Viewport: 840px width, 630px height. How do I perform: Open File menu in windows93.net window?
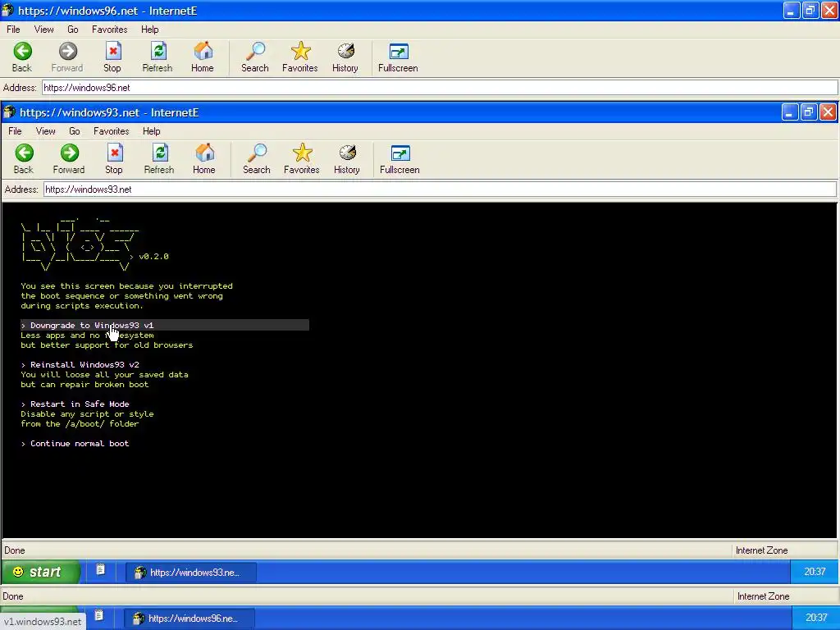15,131
